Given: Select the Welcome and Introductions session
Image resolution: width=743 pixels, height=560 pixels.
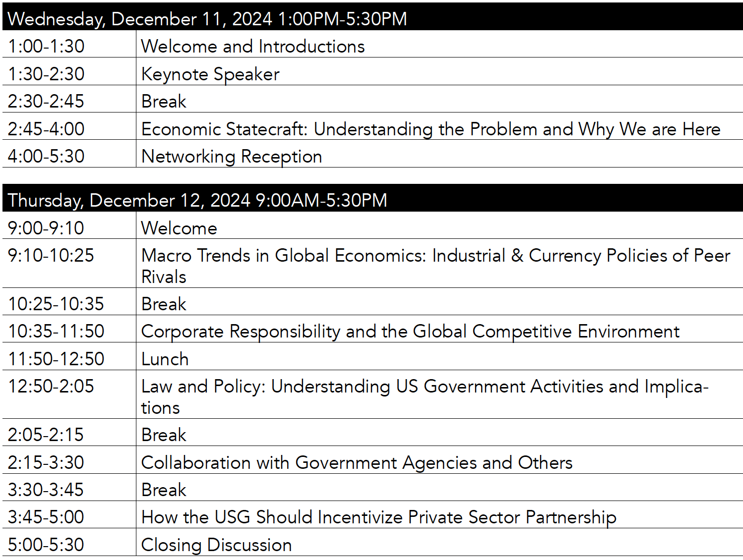Looking at the screenshot, I should (253, 47).
